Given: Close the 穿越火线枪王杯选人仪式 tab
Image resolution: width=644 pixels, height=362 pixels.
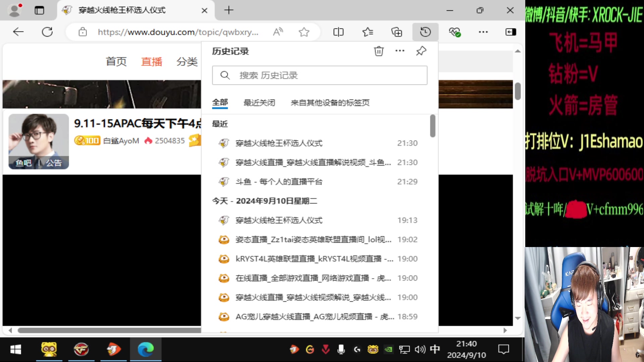Looking at the screenshot, I should [x=204, y=10].
